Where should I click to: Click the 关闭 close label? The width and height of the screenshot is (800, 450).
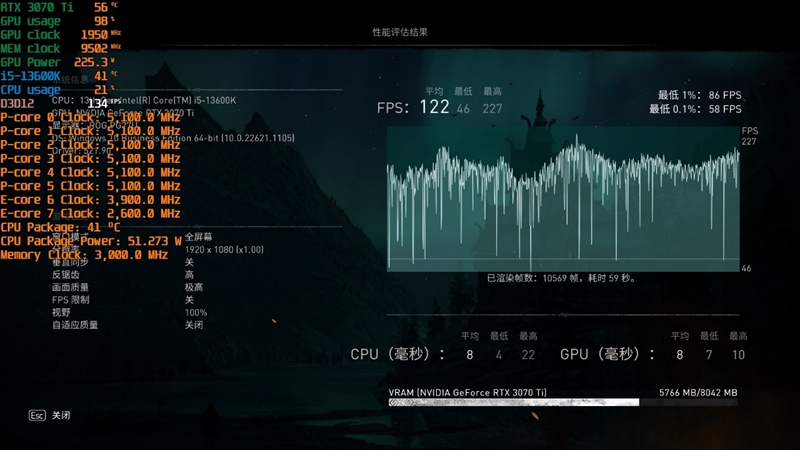(x=61, y=415)
